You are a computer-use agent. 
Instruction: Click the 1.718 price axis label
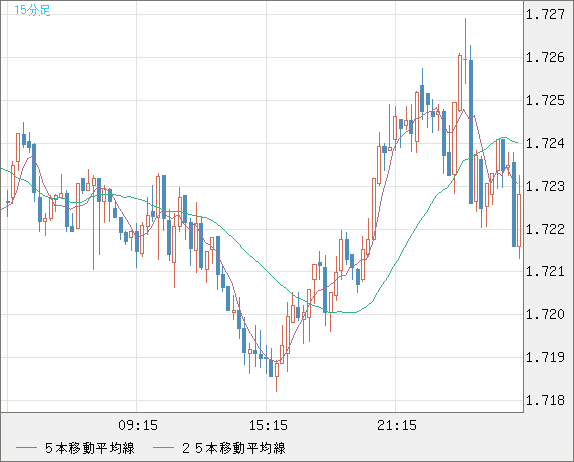tap(545, 400)
